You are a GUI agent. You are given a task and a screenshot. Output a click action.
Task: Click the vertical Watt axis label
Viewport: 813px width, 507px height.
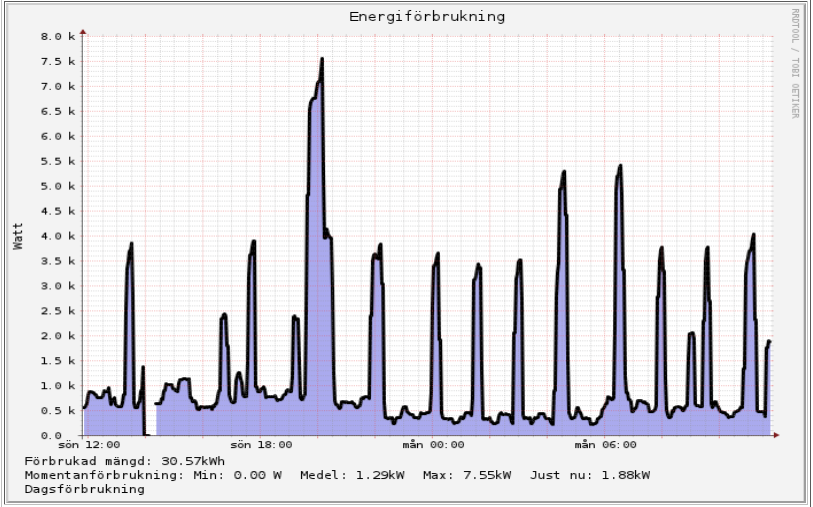18,237
